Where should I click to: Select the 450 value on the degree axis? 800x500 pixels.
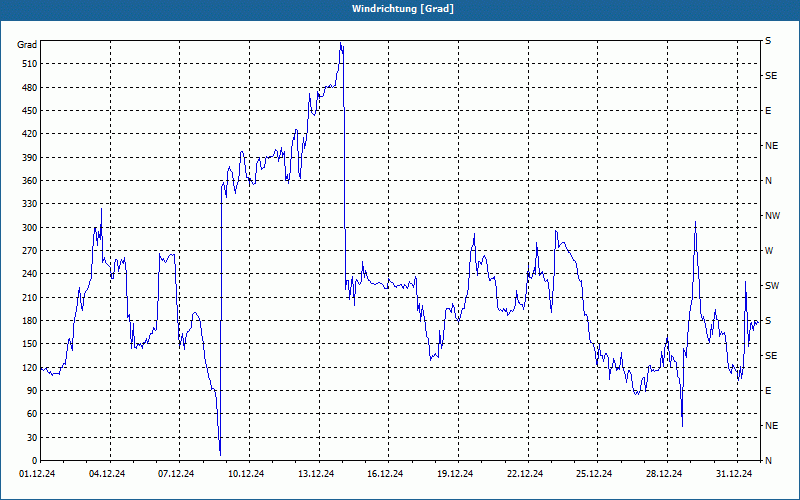tap(30, 111)
